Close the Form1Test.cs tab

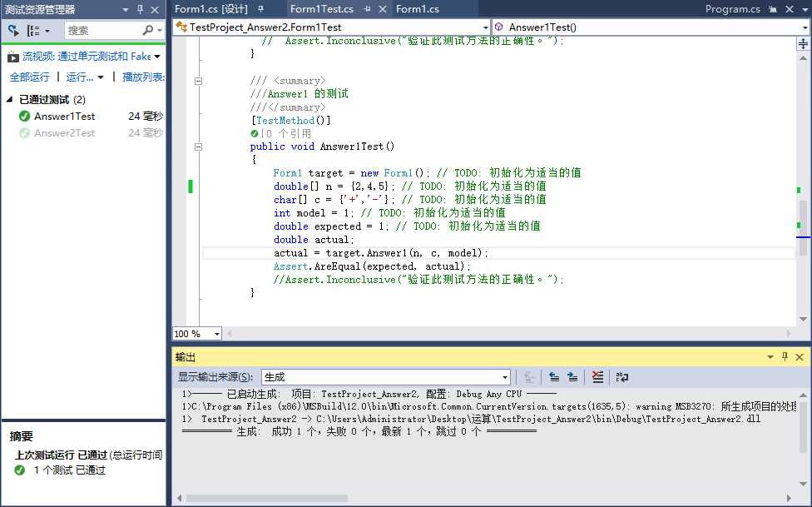coord(383,9)
